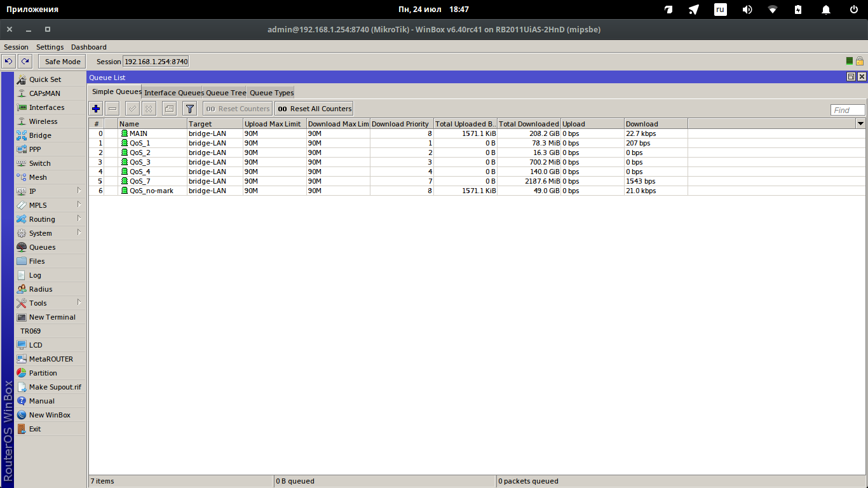This screenshot has height=488, width=868.
Task: Launch New WinBox from the sidebar
Action: [50, 415]
